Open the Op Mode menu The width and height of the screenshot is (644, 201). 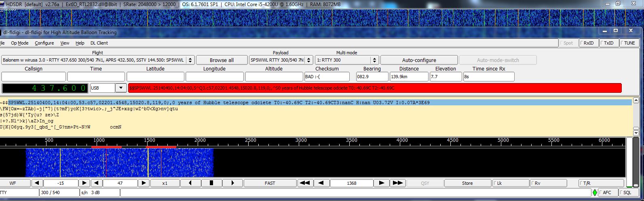tap(19, 43)
